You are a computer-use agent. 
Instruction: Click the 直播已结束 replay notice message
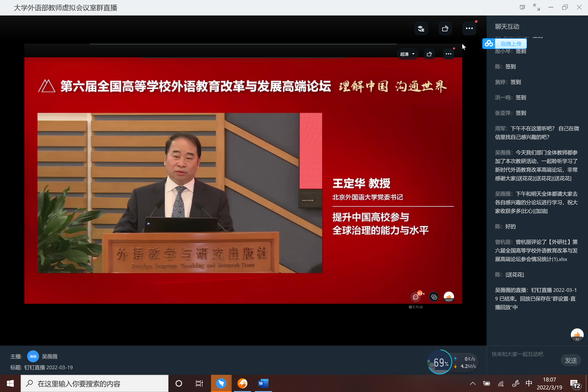coord(536,299)
